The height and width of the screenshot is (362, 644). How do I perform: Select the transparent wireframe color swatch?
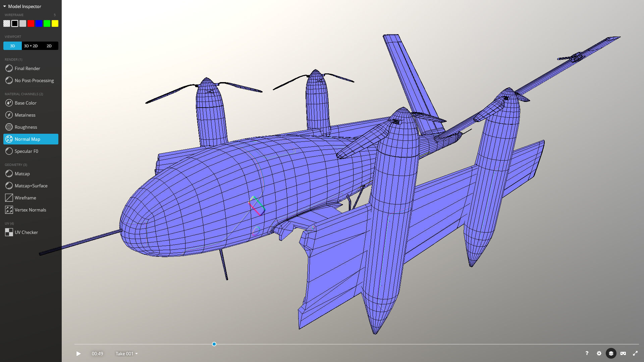[7, 23]
